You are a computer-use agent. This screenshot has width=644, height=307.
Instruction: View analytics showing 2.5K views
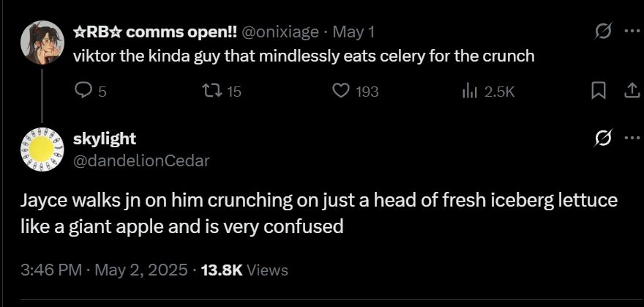pyautogui.click(x=488, y=92)
